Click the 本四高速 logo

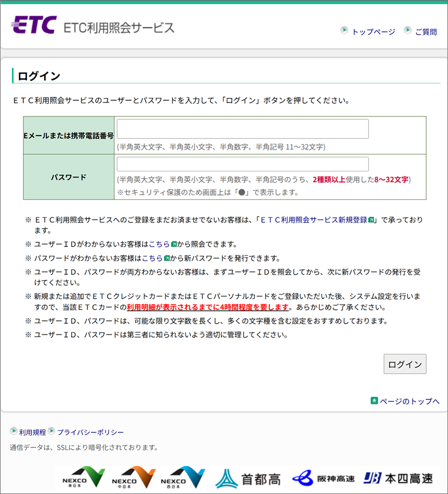point(398,478)
